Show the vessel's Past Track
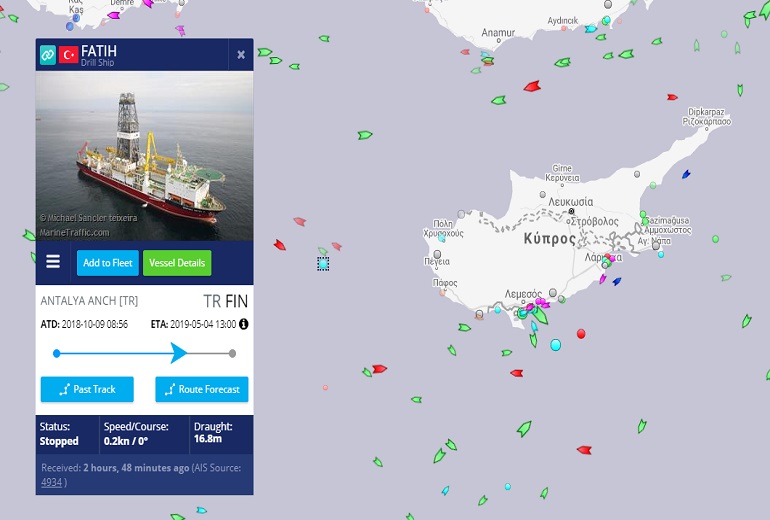Viewport: 770px width, 520px height. click(87, 389)
